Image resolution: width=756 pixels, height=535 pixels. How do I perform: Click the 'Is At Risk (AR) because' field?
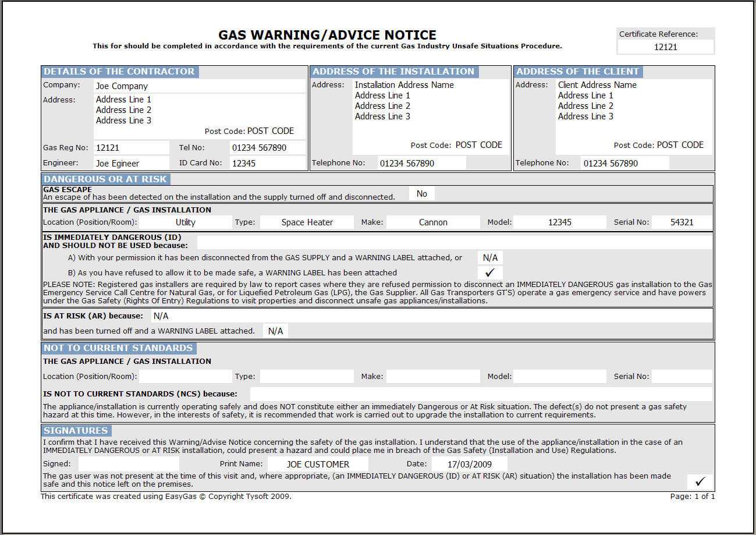click(x=431, y=316)
